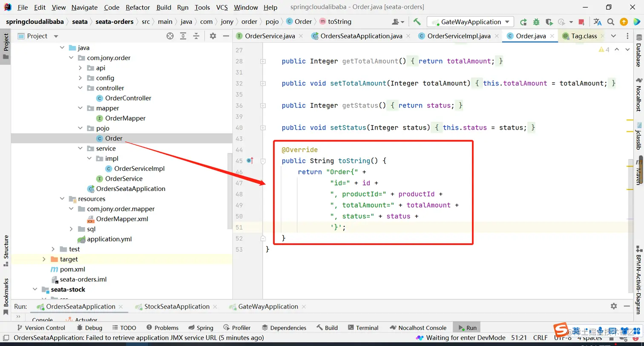Expand the target folder in project tree
The width and height of the screenshot is (644, 346).
click(44, 259)
